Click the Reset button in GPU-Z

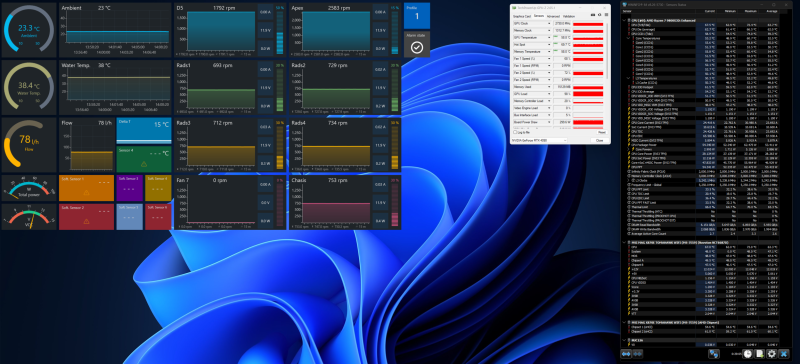click(x=602, y=132)
